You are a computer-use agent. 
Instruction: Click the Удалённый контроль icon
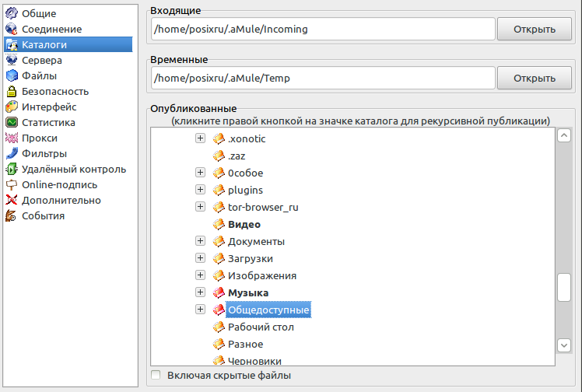click(x=12, y=169)
